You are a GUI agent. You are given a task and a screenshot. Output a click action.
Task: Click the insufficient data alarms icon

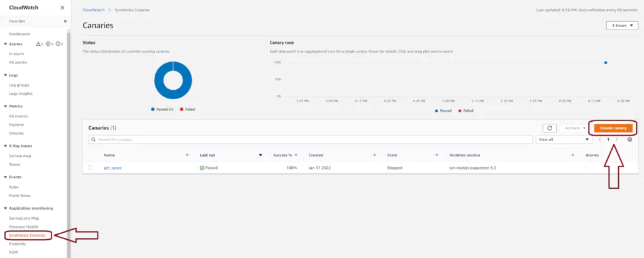click(58, 44)
